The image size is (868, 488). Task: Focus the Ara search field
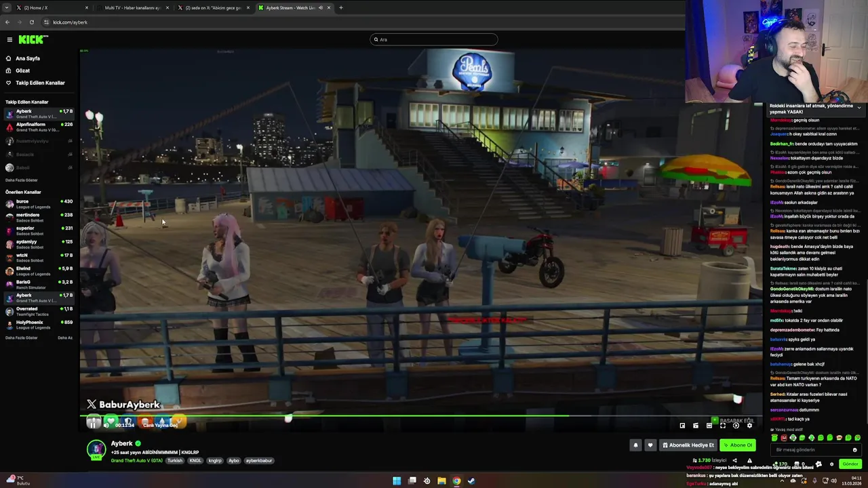click(434, 39)
